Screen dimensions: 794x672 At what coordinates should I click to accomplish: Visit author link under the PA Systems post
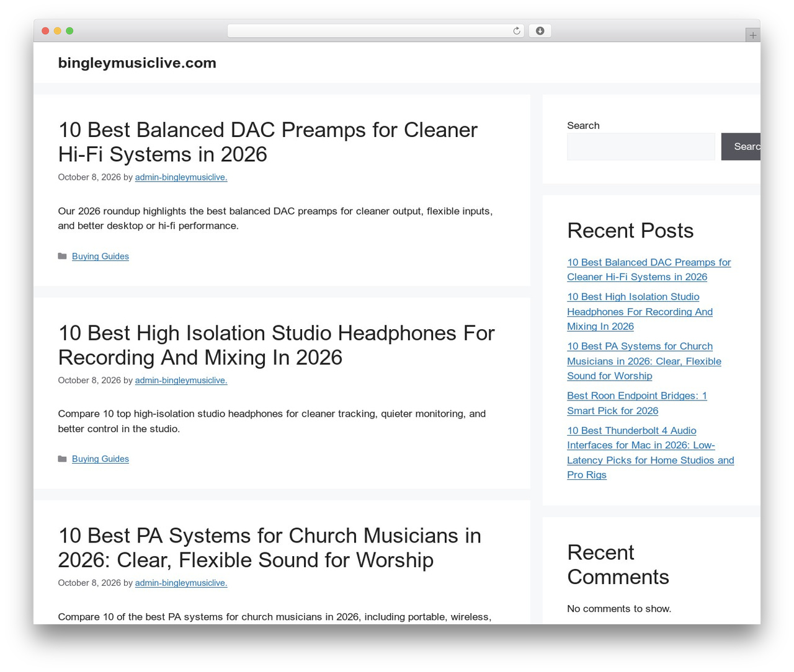[181, 583]
